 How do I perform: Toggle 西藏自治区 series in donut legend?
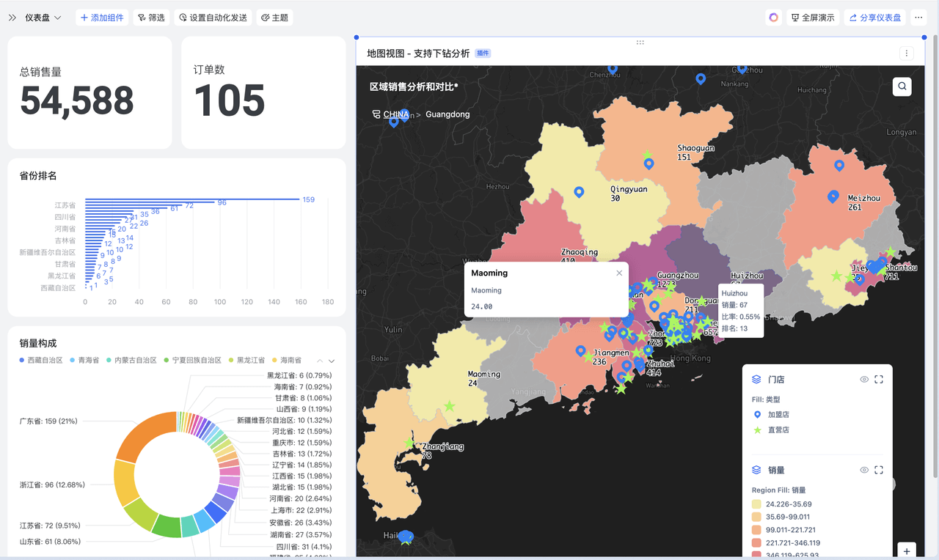41,361
